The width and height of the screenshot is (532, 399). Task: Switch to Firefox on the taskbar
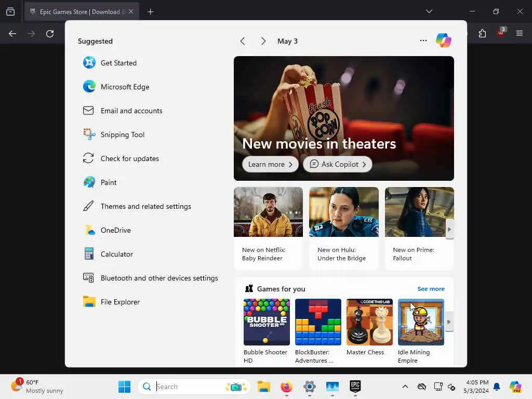(286, 387)
